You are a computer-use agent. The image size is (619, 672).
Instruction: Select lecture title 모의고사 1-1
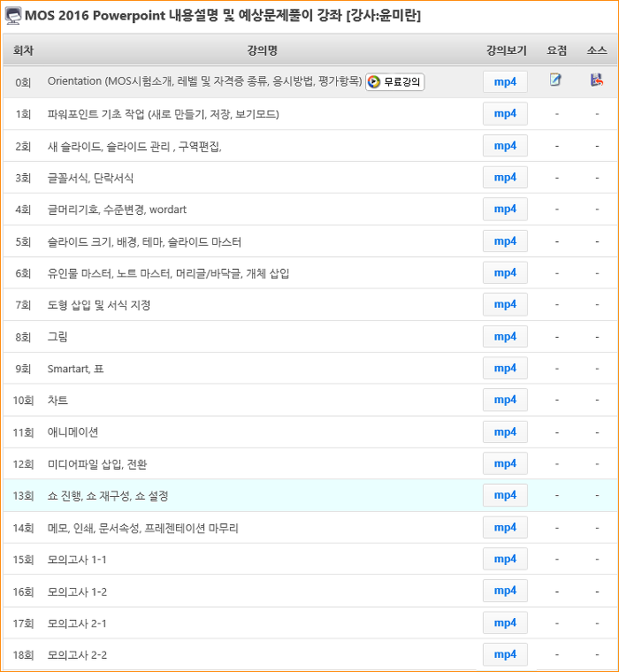(x=77, y=560)
